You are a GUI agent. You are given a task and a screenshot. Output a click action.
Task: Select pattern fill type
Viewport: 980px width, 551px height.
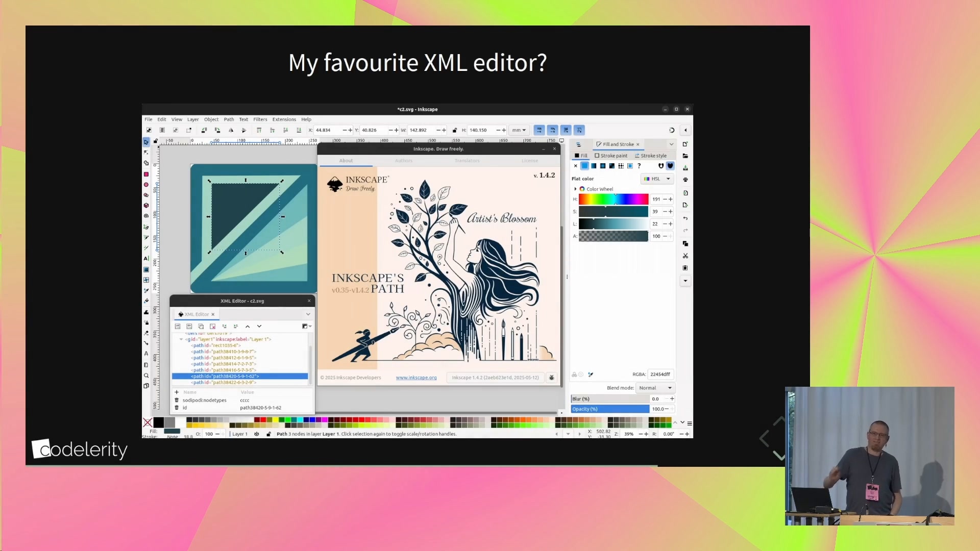[621, 166]
